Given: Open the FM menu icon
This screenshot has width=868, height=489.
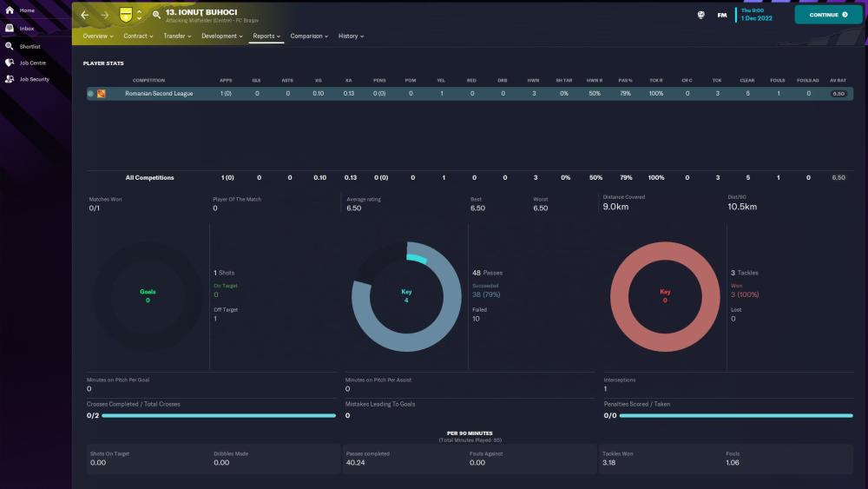Looking at the screenshot, I should (721, 15).
